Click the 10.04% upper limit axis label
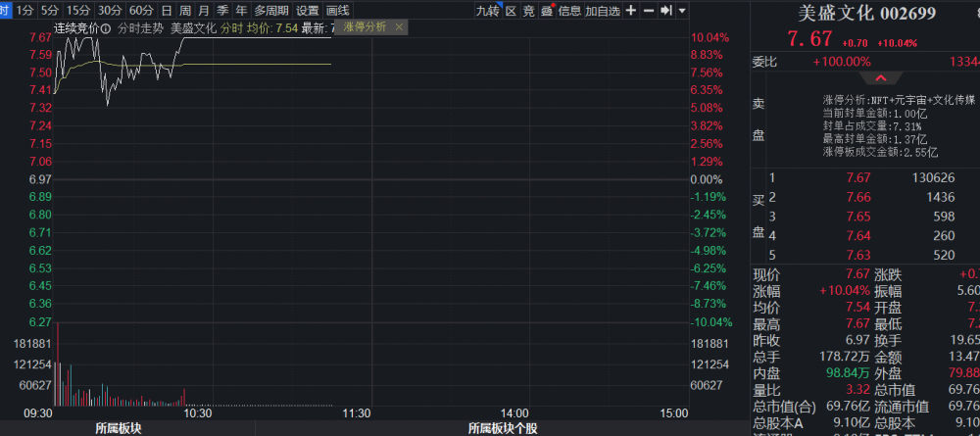This screenshot has height=436, width=980. [710, 37]
